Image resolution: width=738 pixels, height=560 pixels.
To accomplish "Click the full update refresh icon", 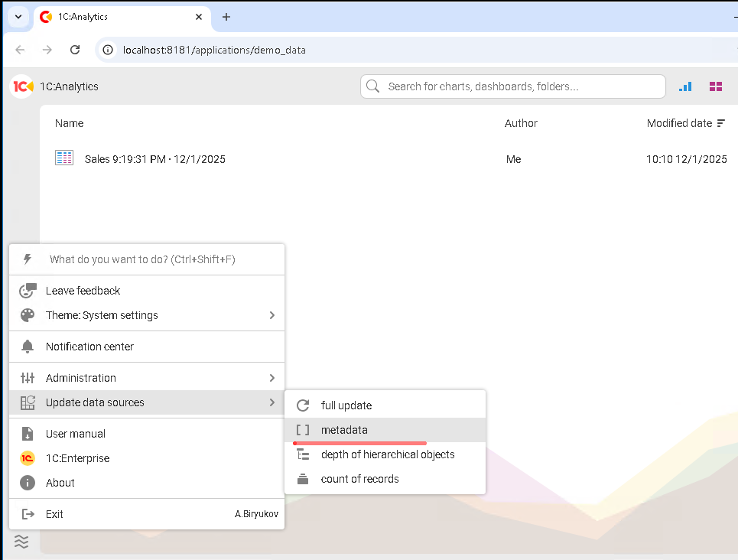I will tap(303, 405).
